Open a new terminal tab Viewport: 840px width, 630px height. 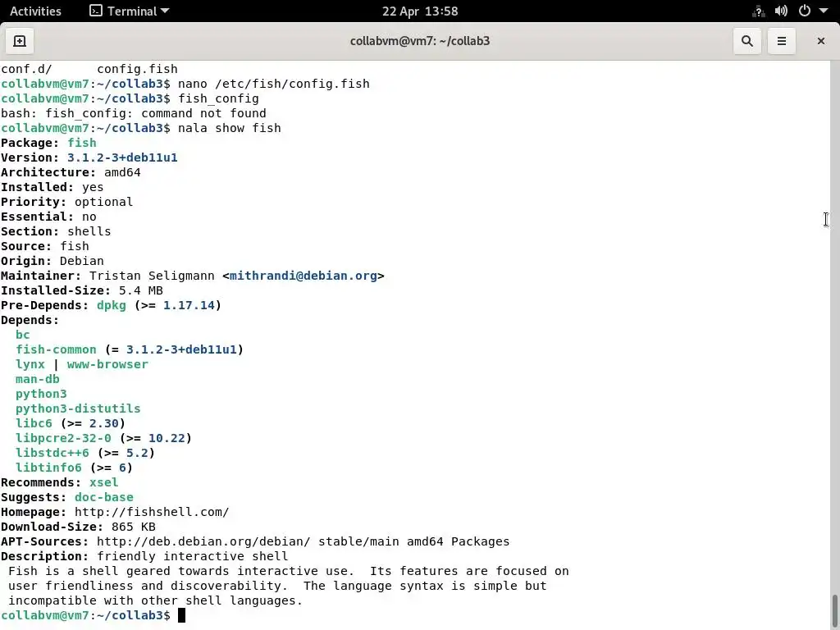tap(20, 41)
